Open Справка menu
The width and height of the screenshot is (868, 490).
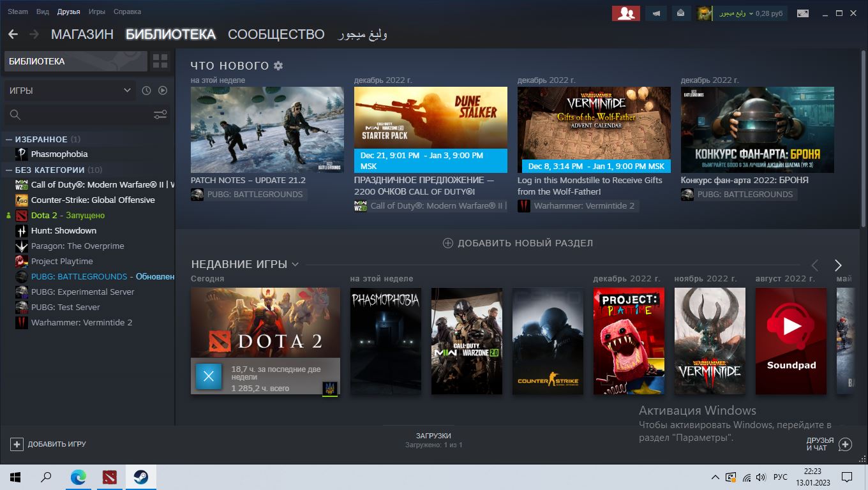(127, 11)
